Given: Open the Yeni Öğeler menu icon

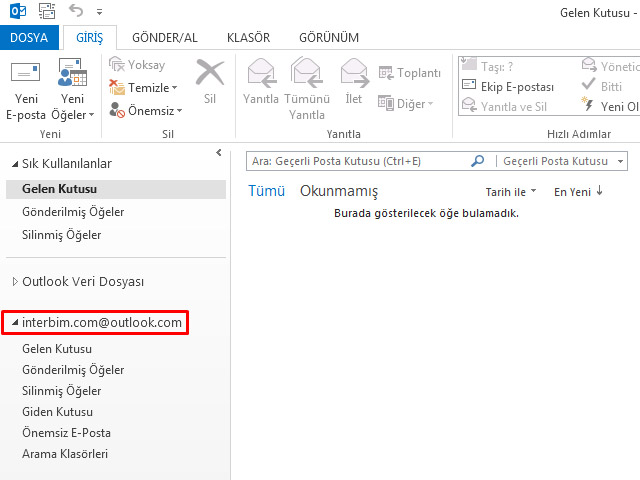Looking at the screenshot, I should [x=72, y=75].
